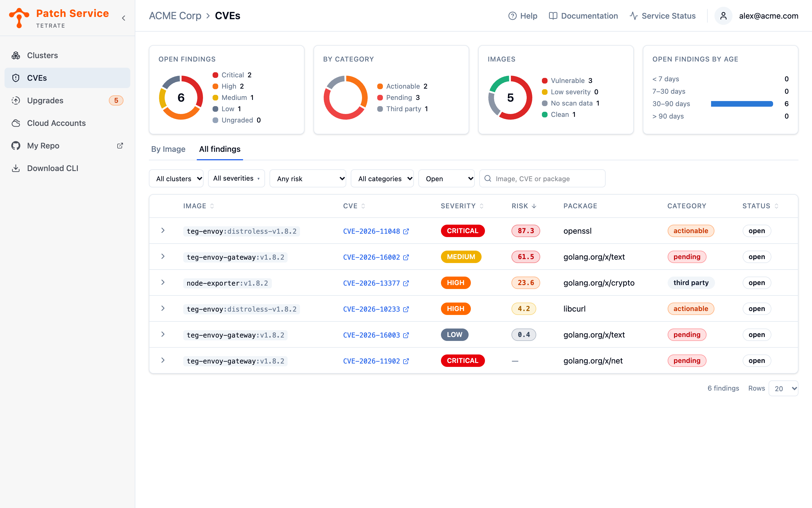The width and height of the screenshot is (812, 508).
Task: Sort by Severity column sort icon
Action: (482, 206)
